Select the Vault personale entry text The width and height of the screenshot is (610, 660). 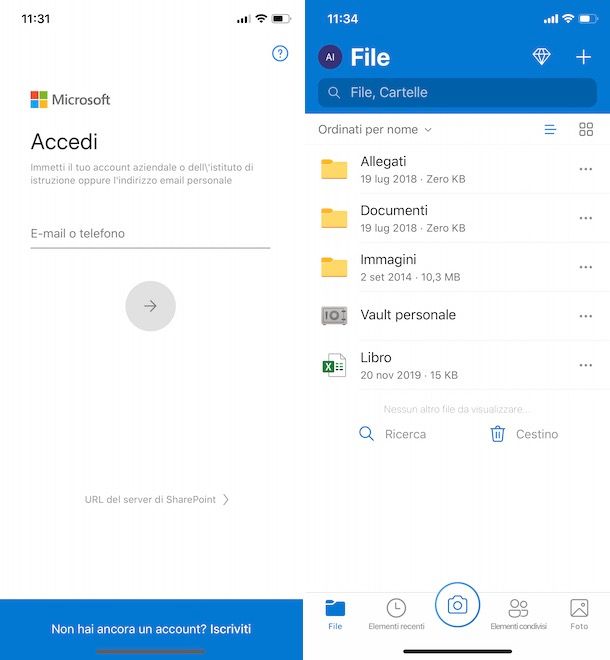click(408, 315)
